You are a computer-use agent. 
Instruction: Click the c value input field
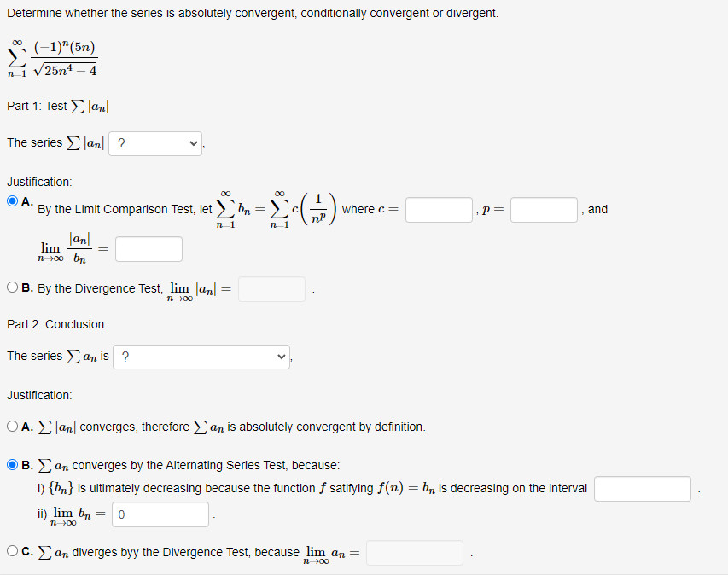click(439, 209)
